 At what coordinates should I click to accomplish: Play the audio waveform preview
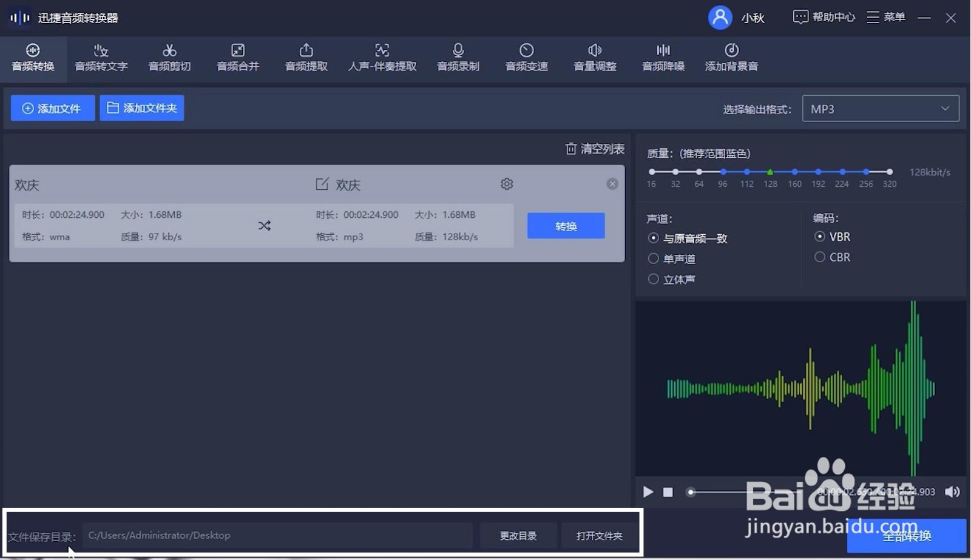648,493
